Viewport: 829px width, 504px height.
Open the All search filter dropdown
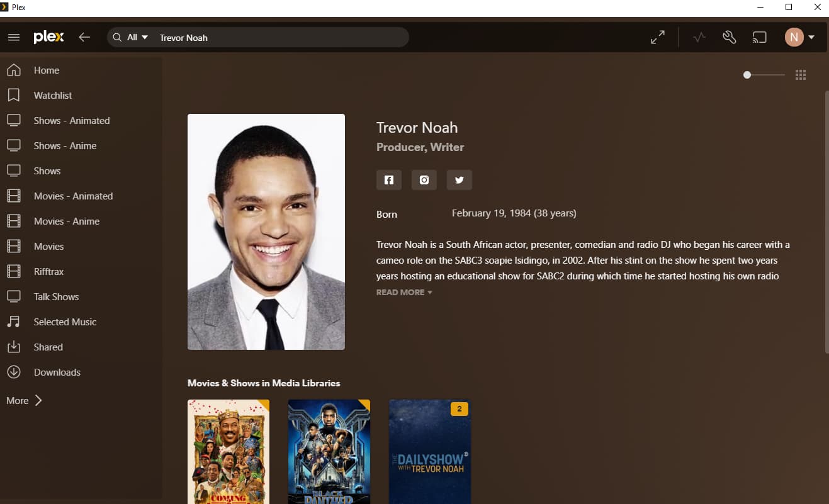pos(138,37)
